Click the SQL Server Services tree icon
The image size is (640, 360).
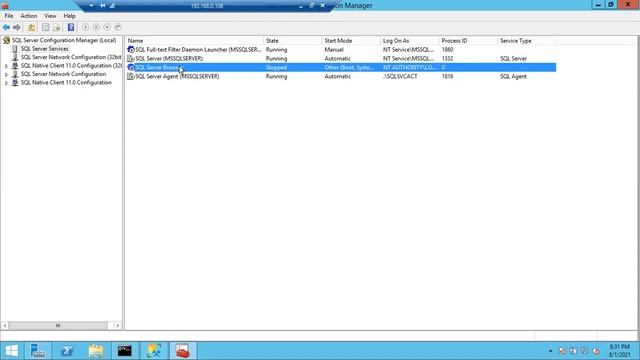coord(15,49)
